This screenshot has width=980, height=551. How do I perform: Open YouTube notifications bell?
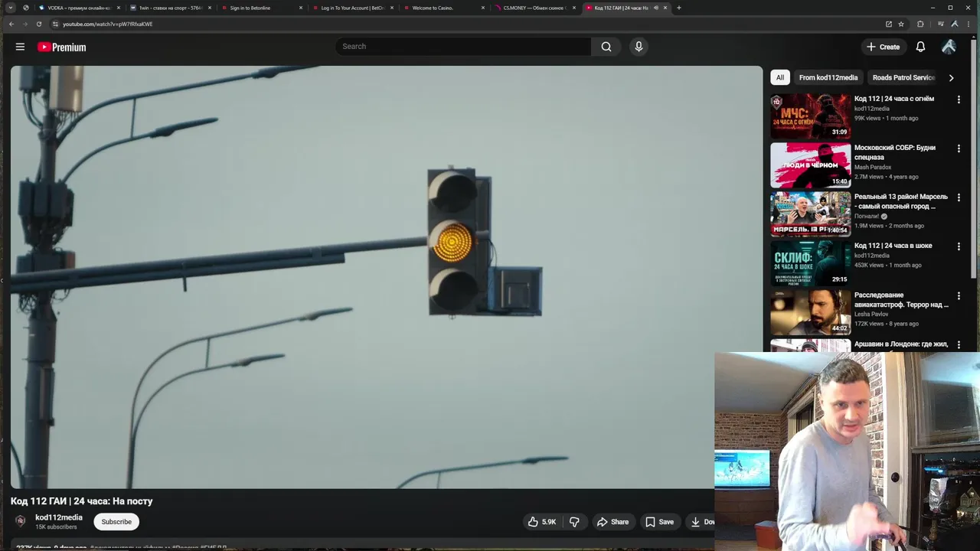[920, 47]
